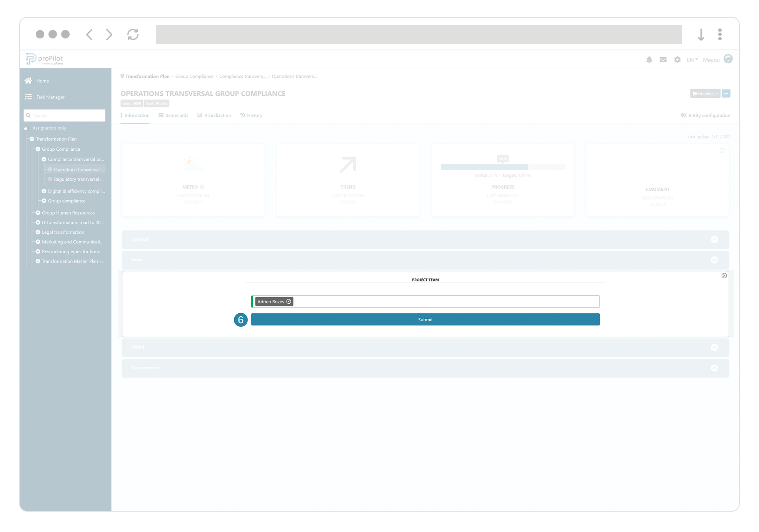Click inside the sidebar Search field
759x532 pixels.
(64, 115)
